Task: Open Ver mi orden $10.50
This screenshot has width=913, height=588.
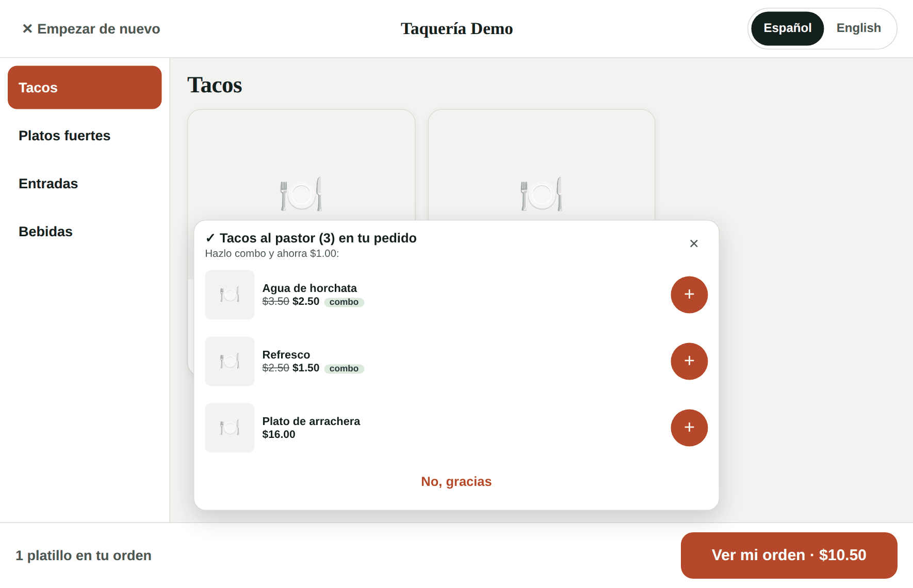Action: click(789, 555)
